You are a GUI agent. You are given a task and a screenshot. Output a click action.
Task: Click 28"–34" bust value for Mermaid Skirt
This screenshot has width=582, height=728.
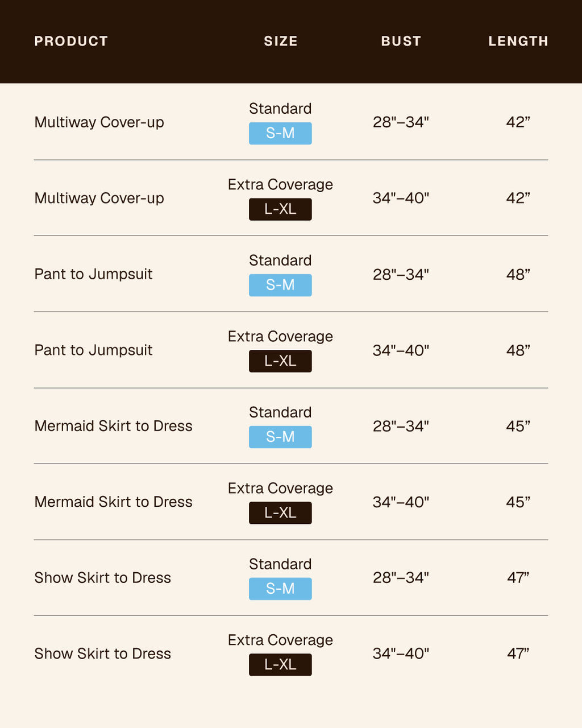[x=401, y=426]
